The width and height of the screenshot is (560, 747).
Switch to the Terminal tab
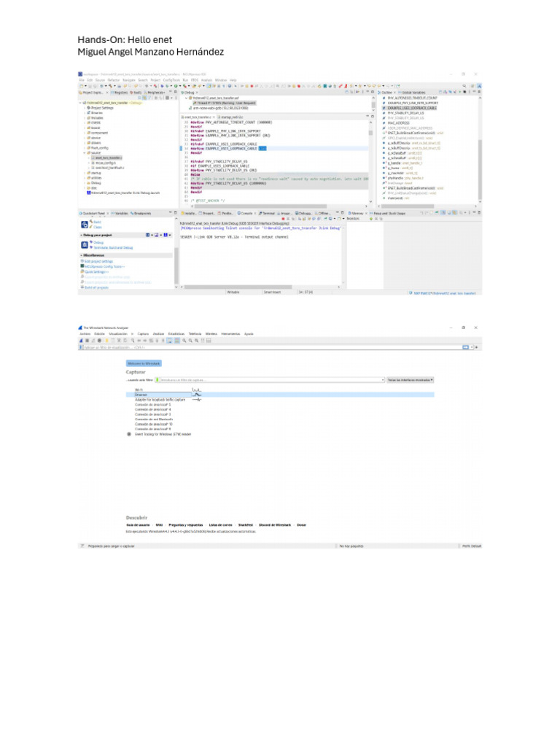[x=267, y=214]
